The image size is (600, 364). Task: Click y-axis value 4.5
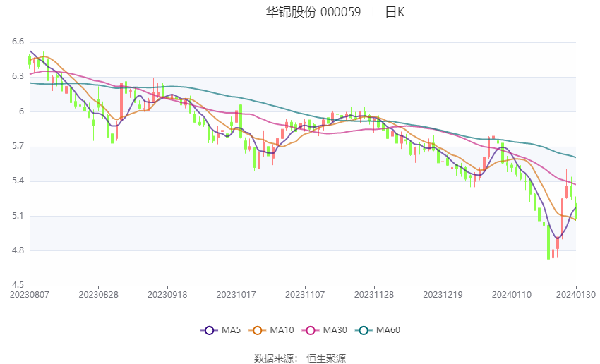[18, 285]
